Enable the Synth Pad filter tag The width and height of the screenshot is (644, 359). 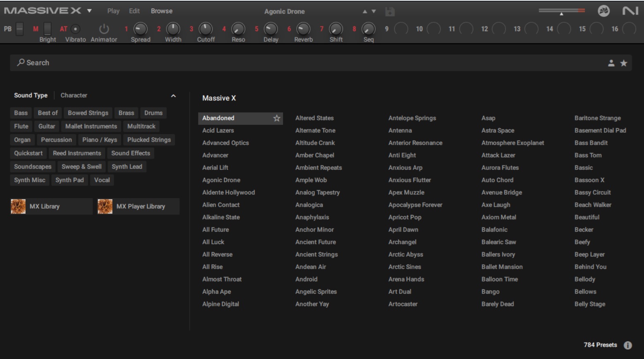click(69, 180)
